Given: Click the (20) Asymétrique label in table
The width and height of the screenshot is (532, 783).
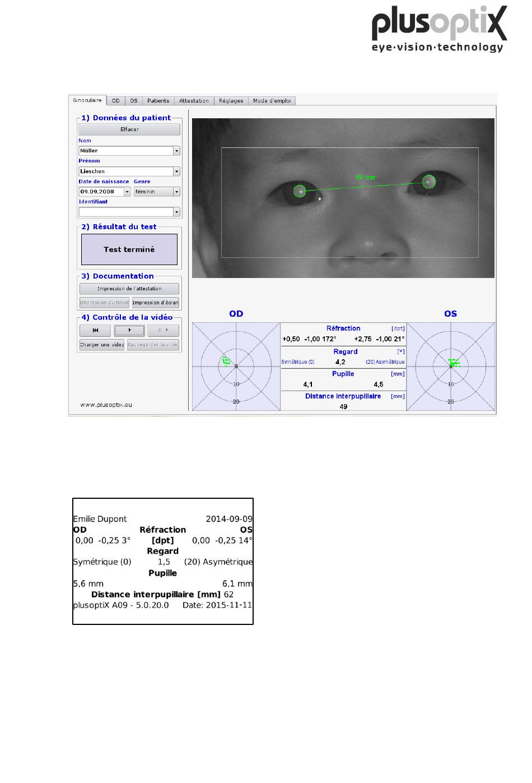Looking at the screenshot, I should (x=385, y=362).
